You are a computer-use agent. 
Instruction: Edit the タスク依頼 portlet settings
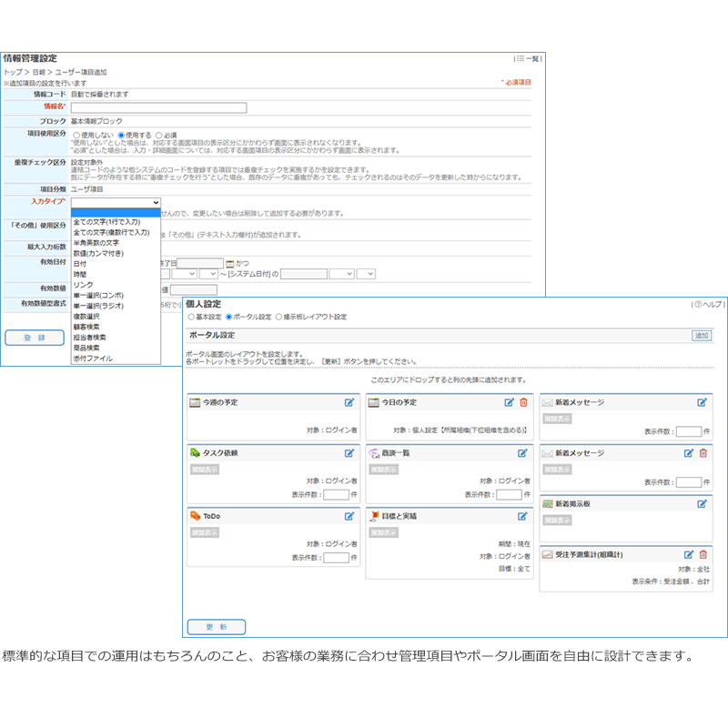[x=349, y=452]
